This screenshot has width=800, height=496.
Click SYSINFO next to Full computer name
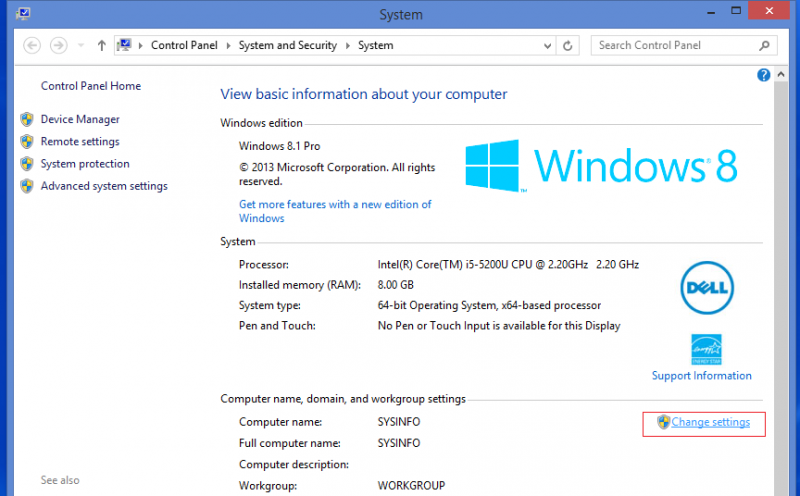399,443
